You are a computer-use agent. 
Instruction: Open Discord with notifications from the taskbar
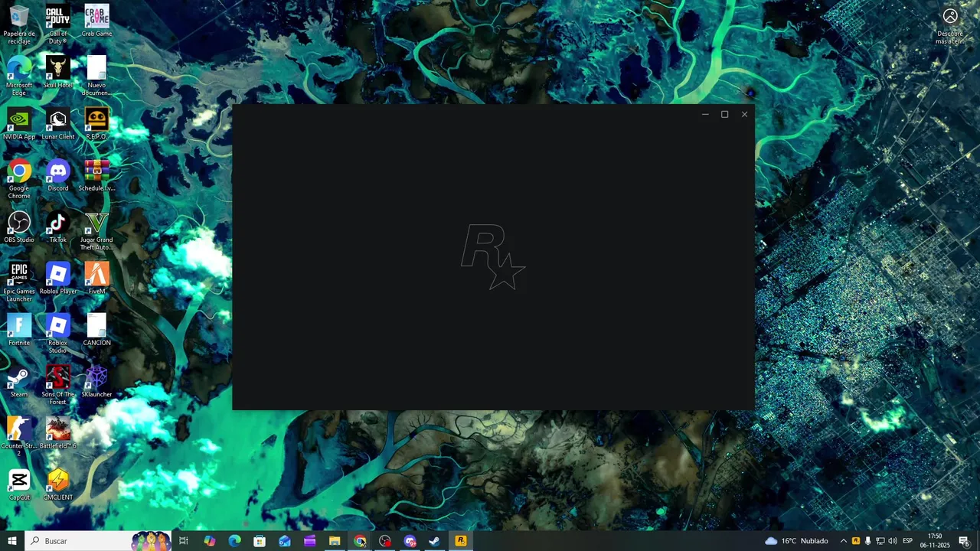[x=410, y=541]
